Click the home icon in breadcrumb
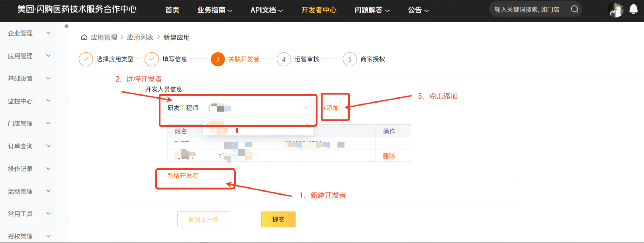 pyautogui.click(x=84, y=37)
